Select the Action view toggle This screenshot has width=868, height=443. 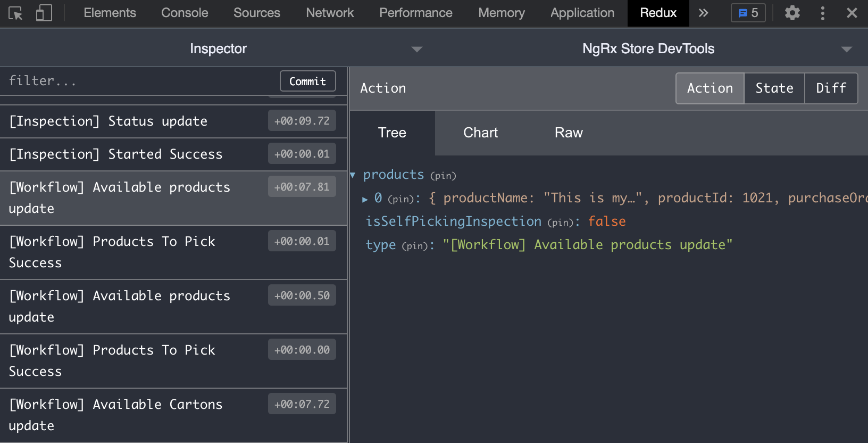710,88
